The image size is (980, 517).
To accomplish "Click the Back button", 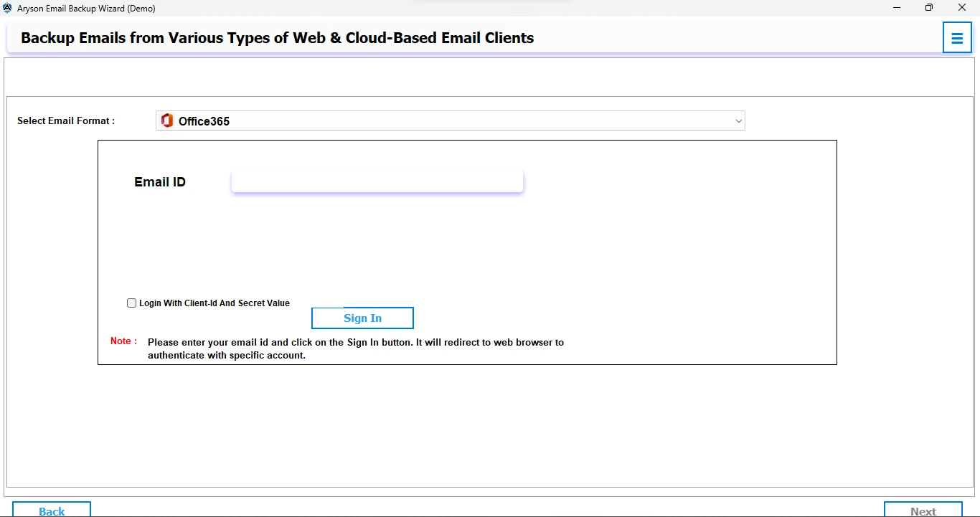I will point(51,510).
